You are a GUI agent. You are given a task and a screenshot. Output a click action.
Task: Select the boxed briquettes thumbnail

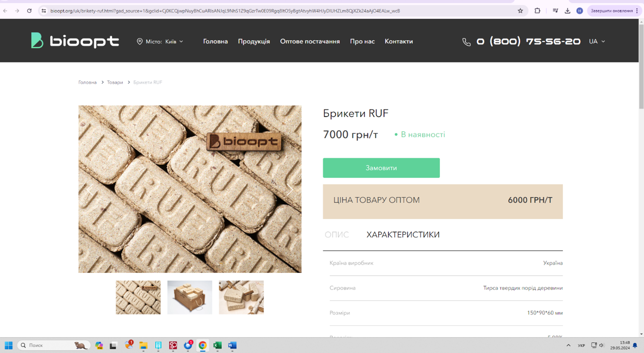(190, 297)
